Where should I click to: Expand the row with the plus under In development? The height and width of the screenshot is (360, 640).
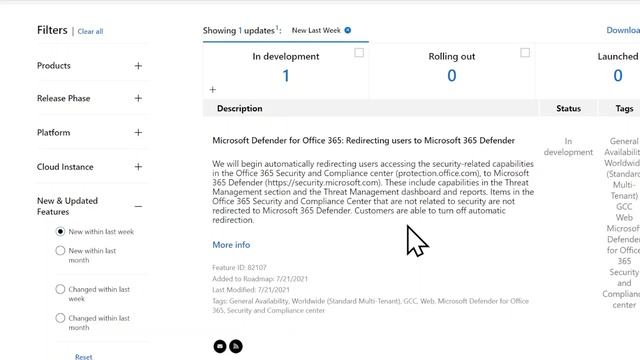213,90
